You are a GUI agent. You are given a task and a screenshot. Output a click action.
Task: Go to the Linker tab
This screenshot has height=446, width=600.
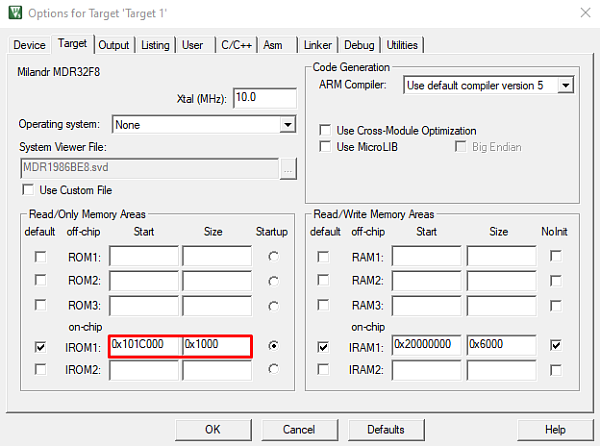[316, 45]
